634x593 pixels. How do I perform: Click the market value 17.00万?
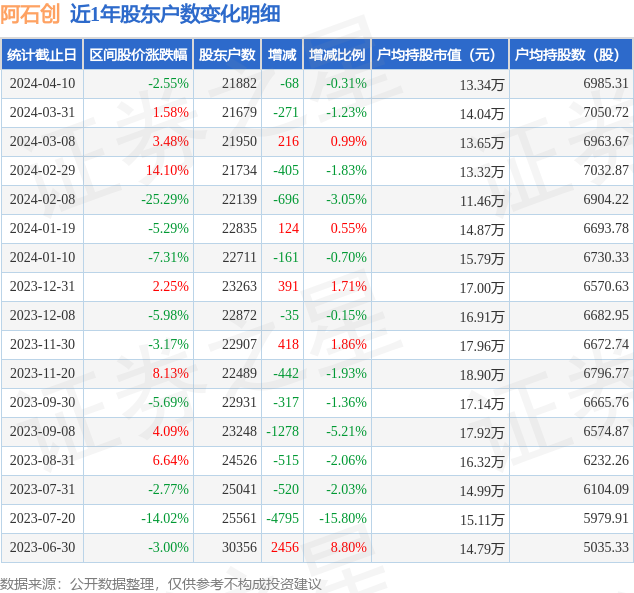tap(482, 288)
